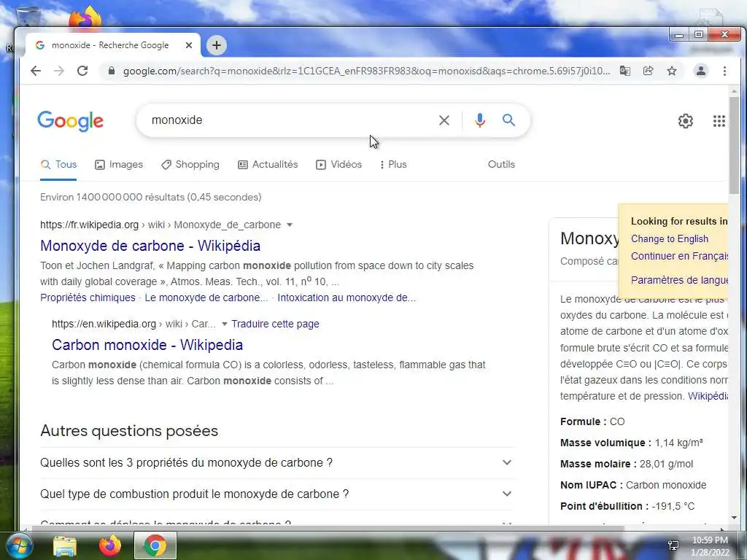
Task: Click the Environ 1400000000 résultats text
Action: pos(150,197)
